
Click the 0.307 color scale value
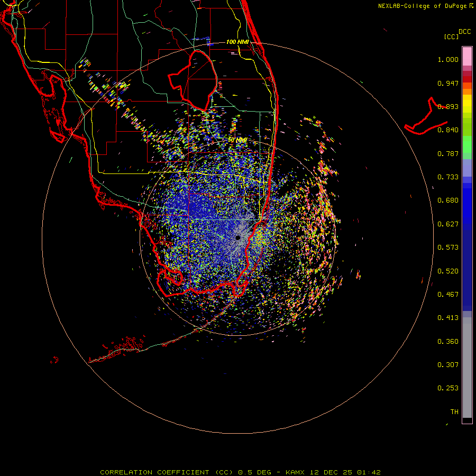tap(448, 365)
